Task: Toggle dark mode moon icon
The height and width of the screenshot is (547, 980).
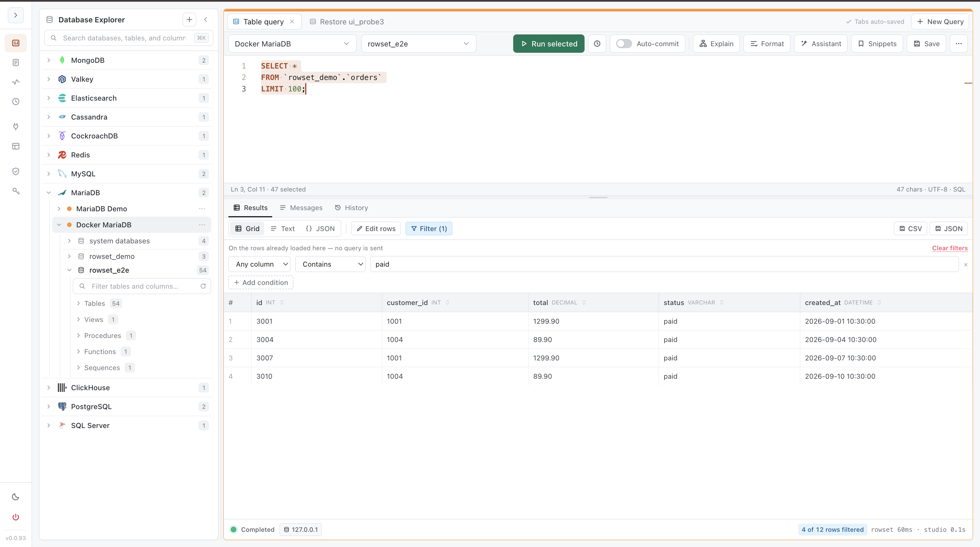Action: [15, 497]
